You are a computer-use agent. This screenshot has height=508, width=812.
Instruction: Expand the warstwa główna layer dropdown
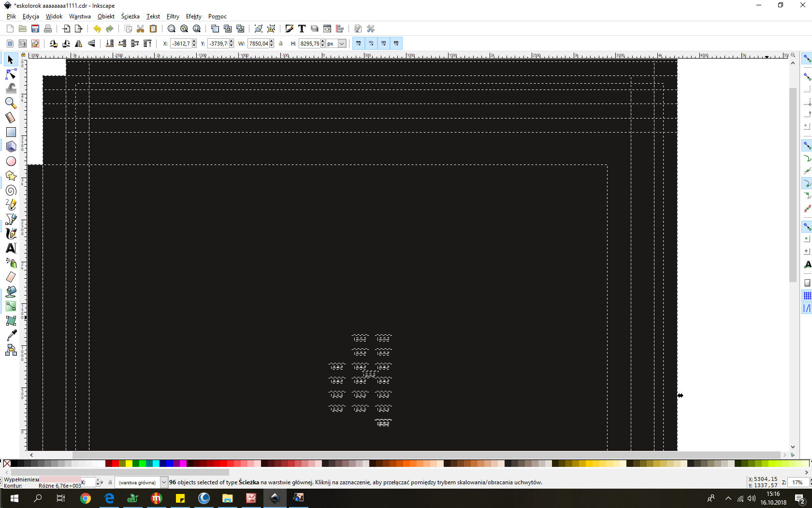[163, 482]
